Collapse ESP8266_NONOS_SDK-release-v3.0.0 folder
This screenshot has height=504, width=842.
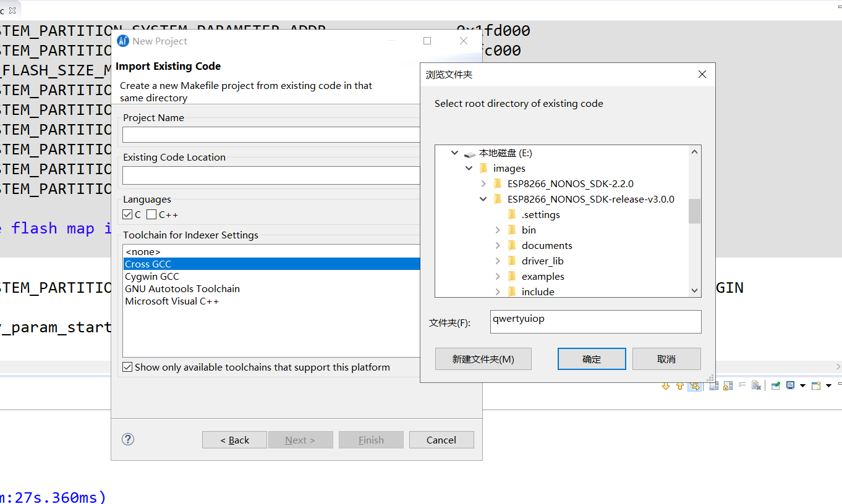pyautogui.click(x=483, y=199)
